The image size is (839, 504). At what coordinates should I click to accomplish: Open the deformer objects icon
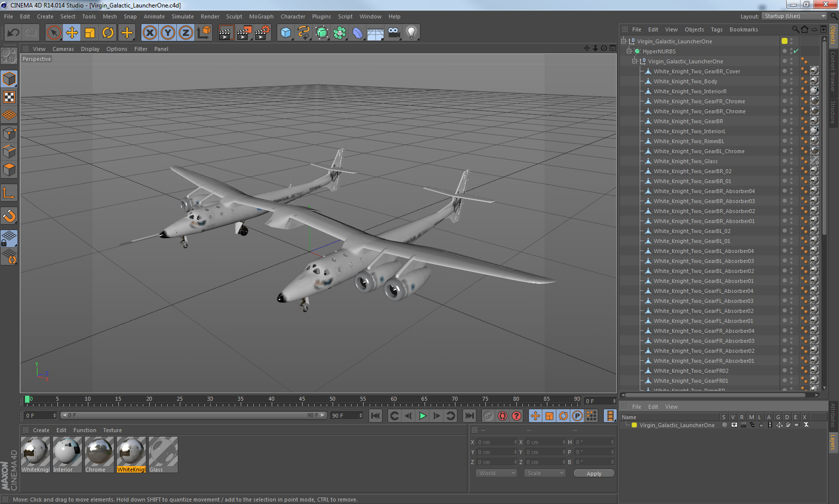[x=358, y=33]
